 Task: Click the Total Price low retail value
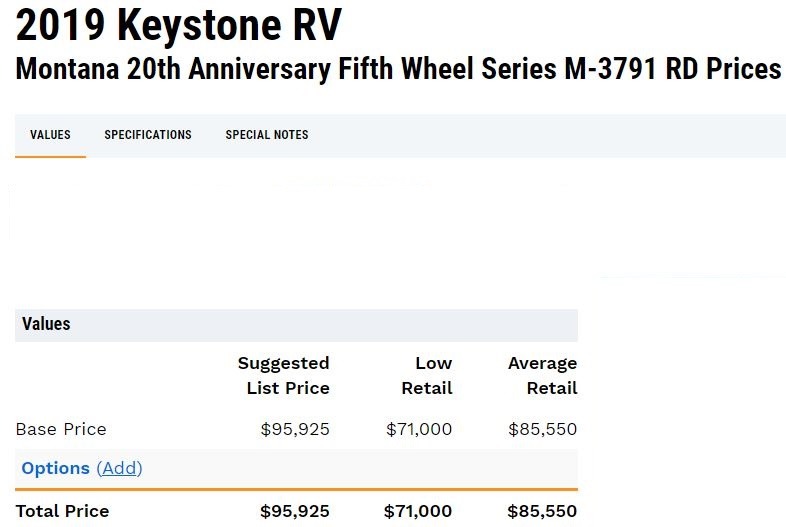(418, 511)
